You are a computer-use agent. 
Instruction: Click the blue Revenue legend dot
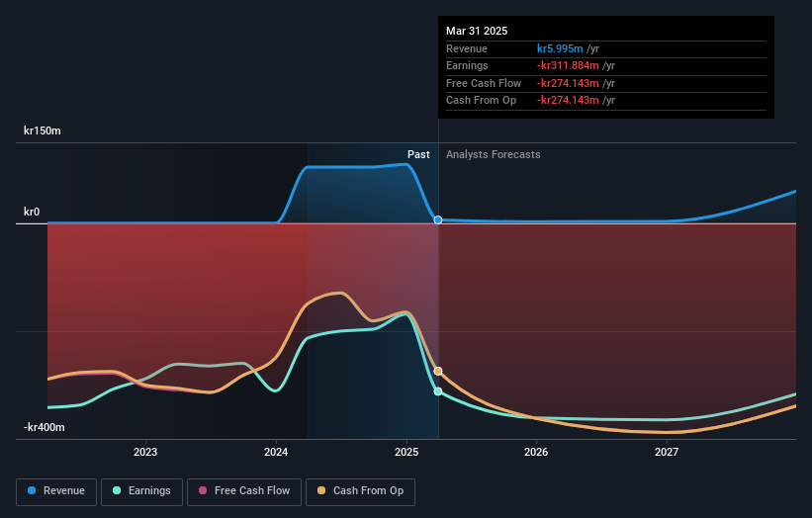(32, 490)
